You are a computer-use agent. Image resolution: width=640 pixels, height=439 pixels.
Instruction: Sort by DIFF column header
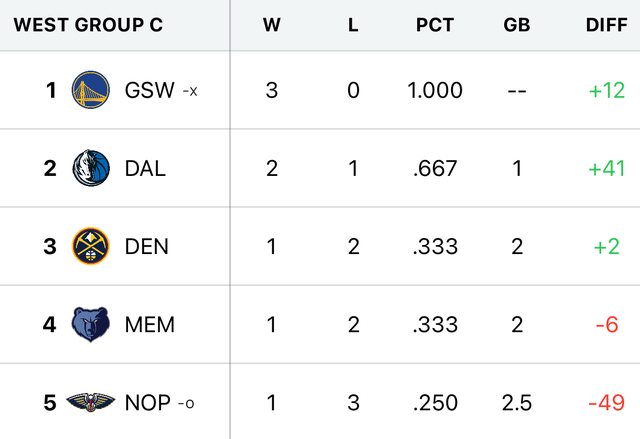(606, 25)
